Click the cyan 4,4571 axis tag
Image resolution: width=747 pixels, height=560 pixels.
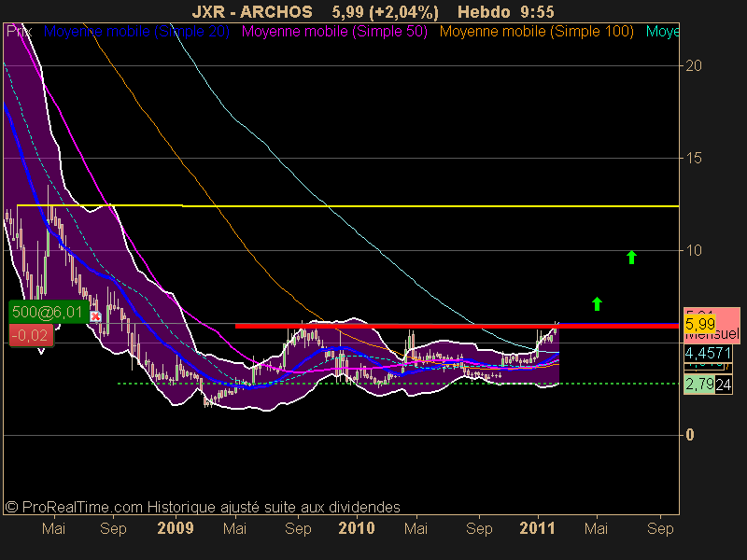point(708,354)
